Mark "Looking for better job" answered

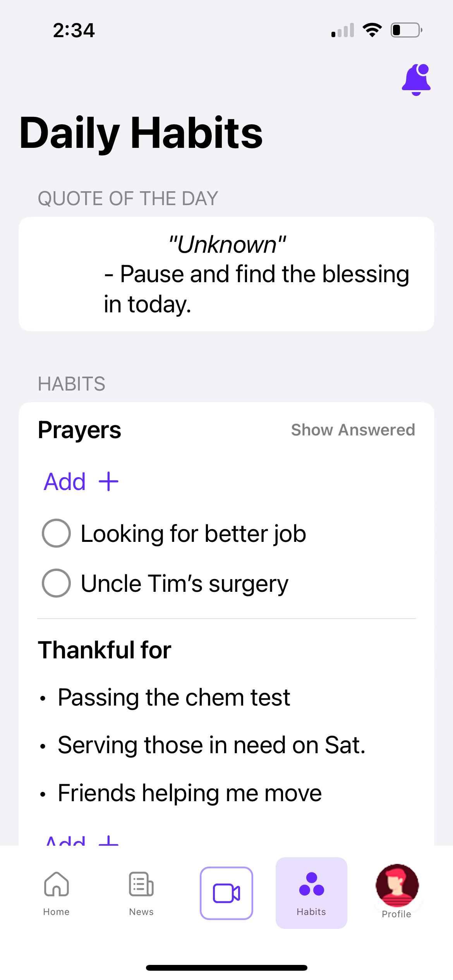57,533
